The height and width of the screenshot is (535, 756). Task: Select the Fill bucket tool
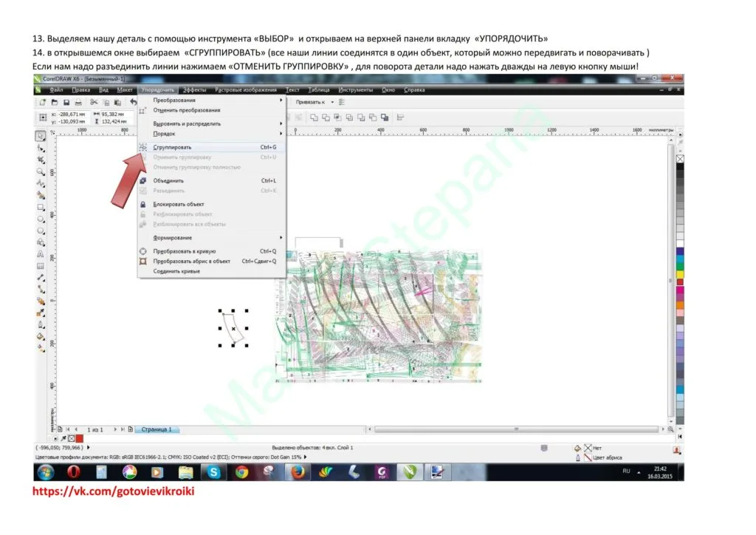(41, 337)
